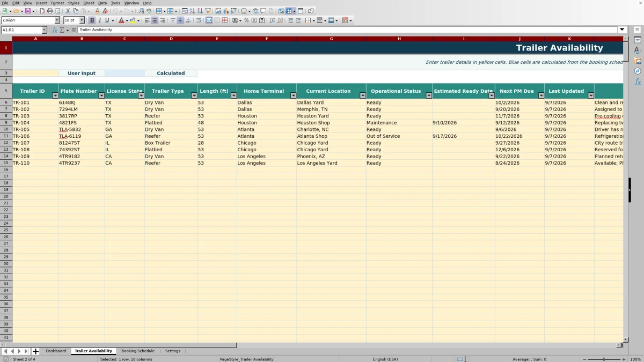Click the Cut scissors icon
This screenshot has width=644, height=362.
(68, 11)
